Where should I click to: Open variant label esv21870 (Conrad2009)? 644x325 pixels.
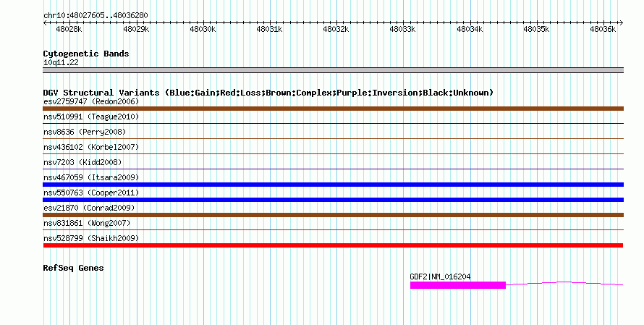click(x=89, y=208)
